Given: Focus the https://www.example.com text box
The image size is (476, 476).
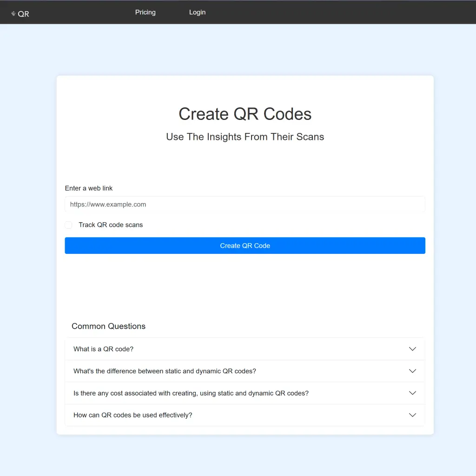Looking at the screenshot, I should click(245, 204).
